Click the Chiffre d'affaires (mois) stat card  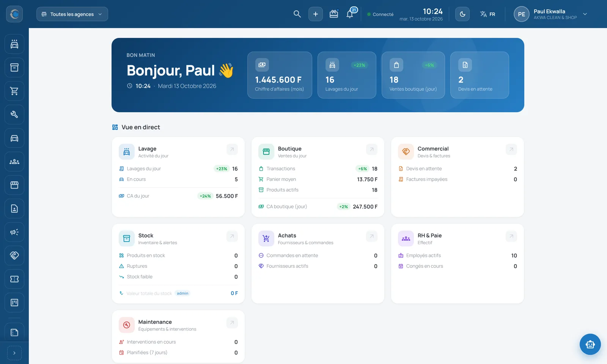point(280,75)
